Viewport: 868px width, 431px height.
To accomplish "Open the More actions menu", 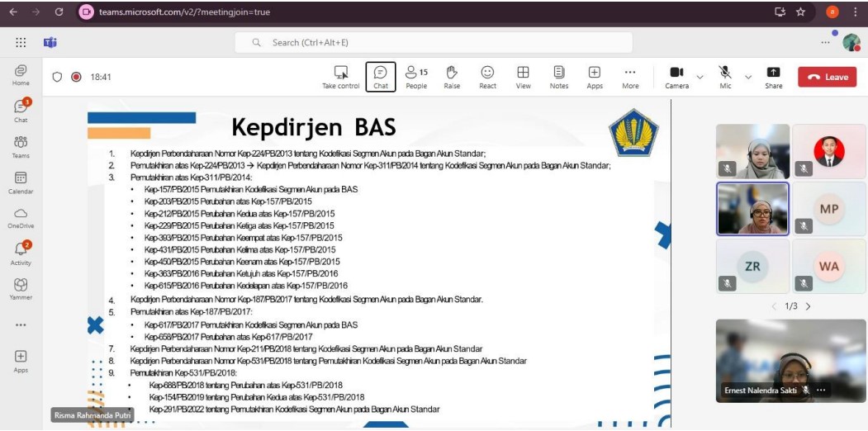I will 630,76.
